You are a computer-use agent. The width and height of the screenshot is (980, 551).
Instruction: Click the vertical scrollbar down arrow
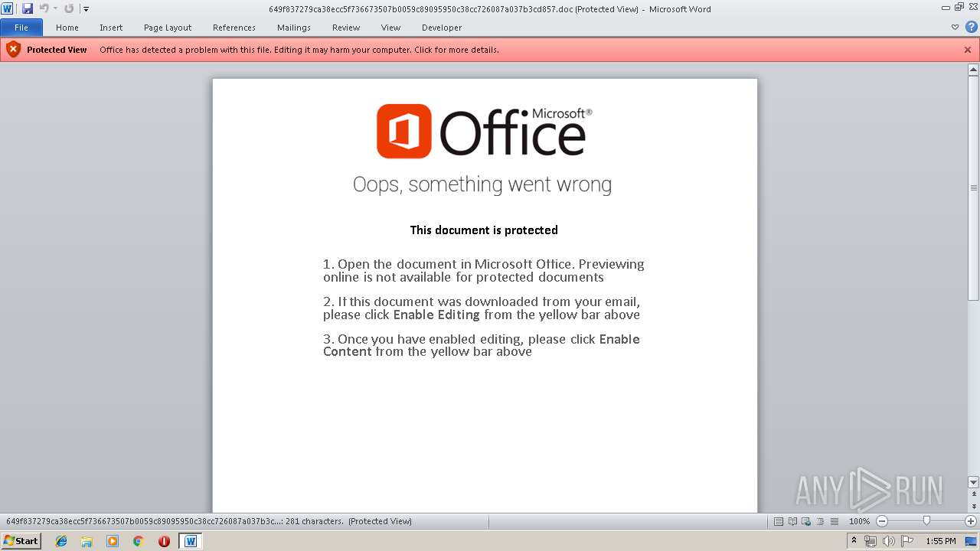tap(973, 482)
